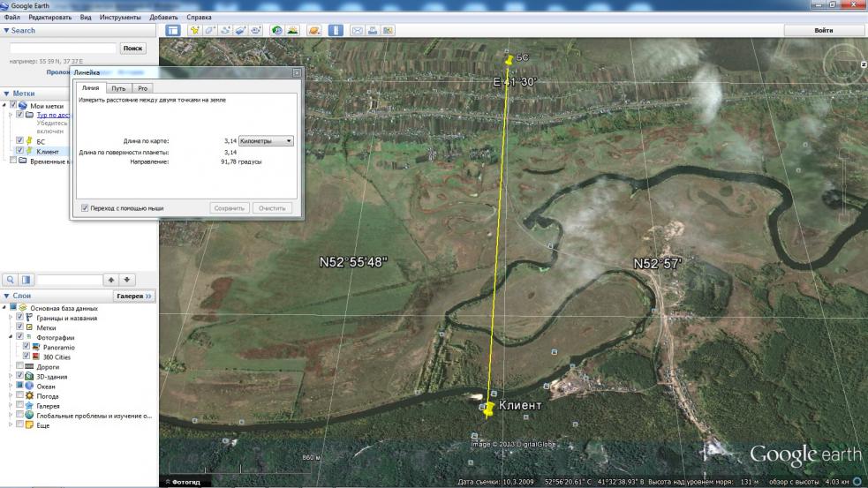Toggle the sunlight icon in toolbar

click(x=292, y=30)
